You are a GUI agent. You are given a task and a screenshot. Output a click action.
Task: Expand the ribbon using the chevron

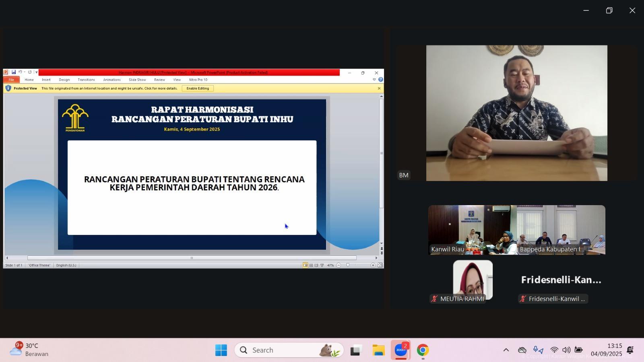[374, 80]
